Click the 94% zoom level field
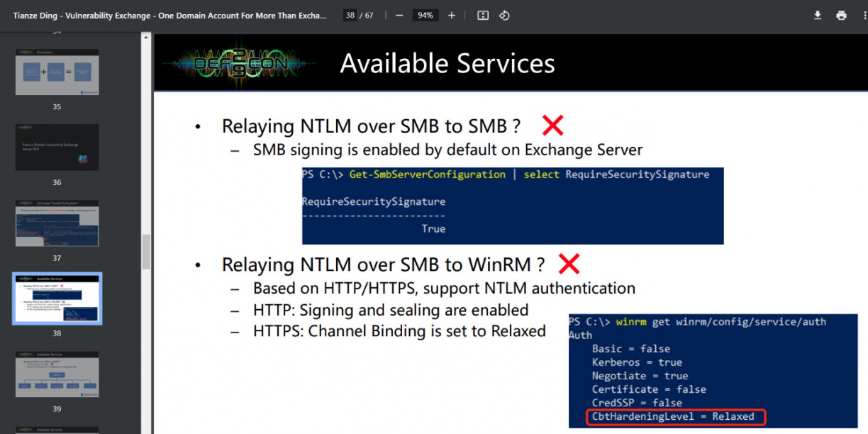Image resolution: width=868 pixels, height=434 pixels. click(x=425, y=16)
